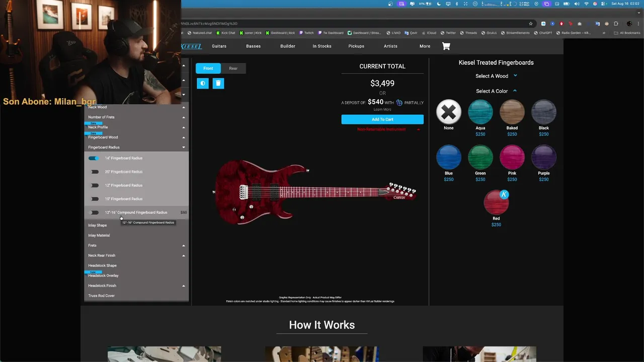The image size is (644, 362).
Task: Expand Non-Returnable Instrument notice
Action: click(388, 129)
